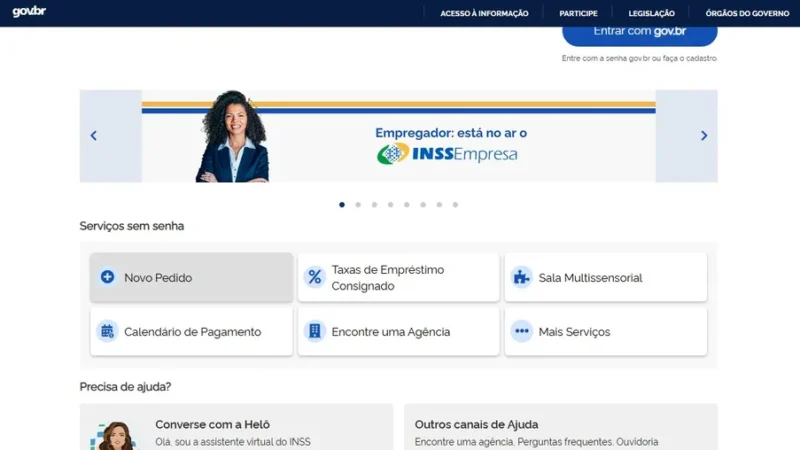The height and width of the screenshot is (450, 800).
Task: Open the Calendário de Pagamento label
Action: pos(192,332)
